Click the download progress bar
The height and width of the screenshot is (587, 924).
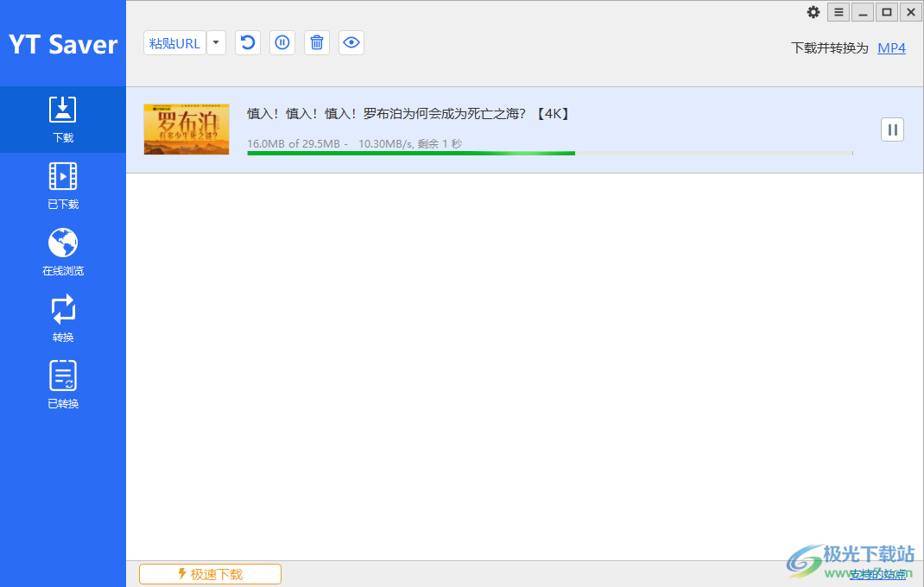(550, 154)
